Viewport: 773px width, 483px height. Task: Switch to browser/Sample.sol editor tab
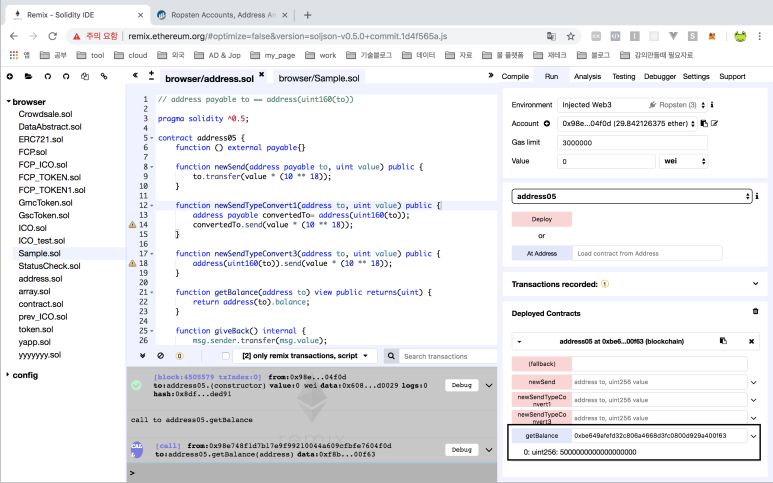[319, 78]
